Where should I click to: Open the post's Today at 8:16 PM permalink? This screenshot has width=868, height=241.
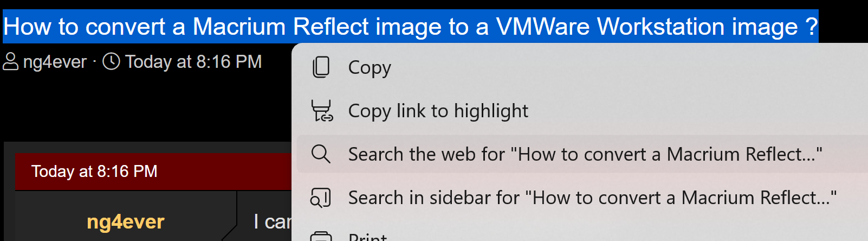[x=94, y=172]
